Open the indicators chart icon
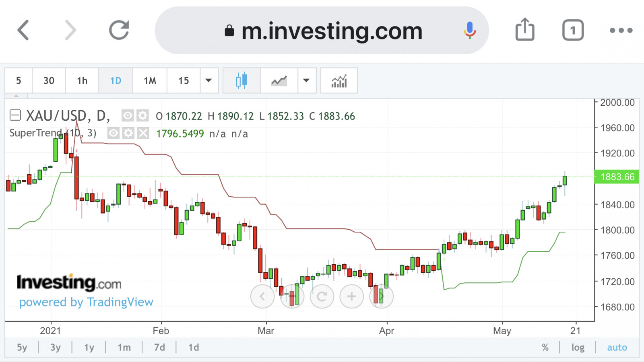Viewport: 644px width, 362px height. tap(339, 81)
